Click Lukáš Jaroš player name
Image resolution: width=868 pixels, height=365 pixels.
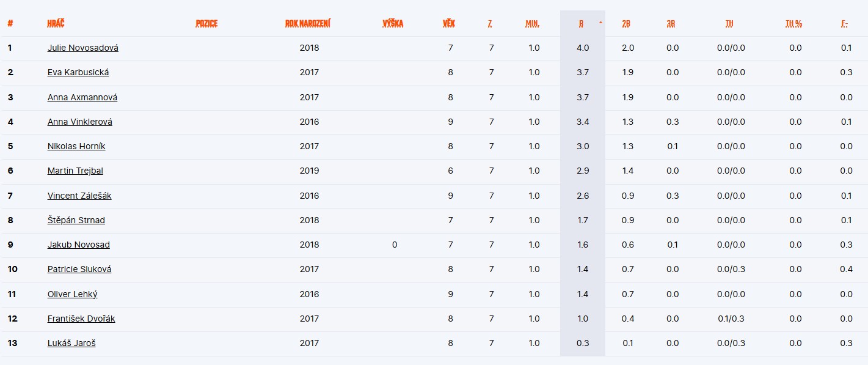(71, 343)
